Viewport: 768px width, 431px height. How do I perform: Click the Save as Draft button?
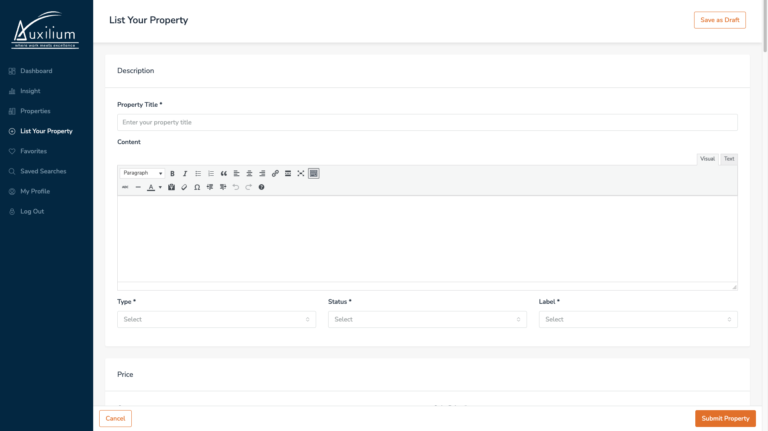(x=719, y=20)
